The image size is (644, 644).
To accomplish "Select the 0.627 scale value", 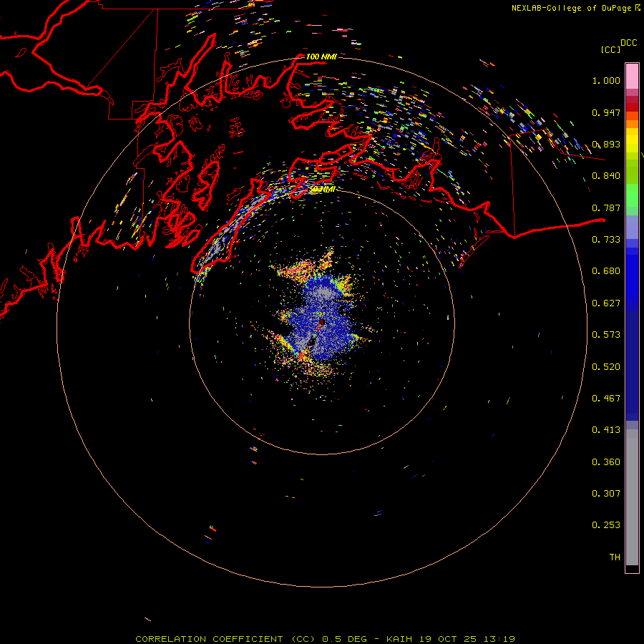I will (x=606, y=303).
